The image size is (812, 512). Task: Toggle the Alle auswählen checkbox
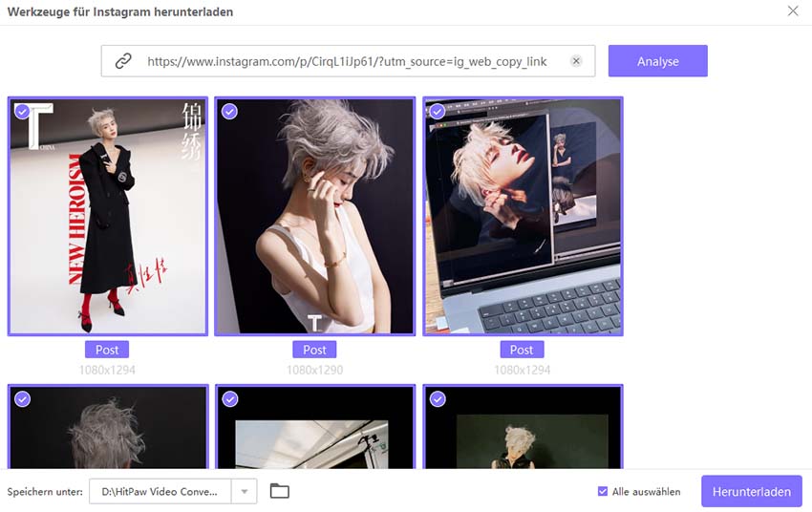click(602, 491)
